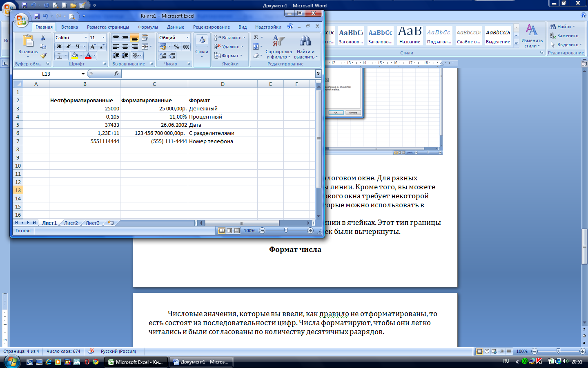Click the Excel Office button orb
The height and width of the screenshot is (368, 588).
click(21, 20)
